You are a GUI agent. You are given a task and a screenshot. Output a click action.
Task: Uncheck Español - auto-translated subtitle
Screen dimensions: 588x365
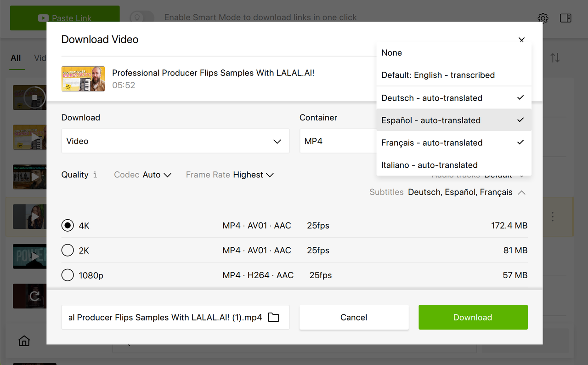pos(454,120)
